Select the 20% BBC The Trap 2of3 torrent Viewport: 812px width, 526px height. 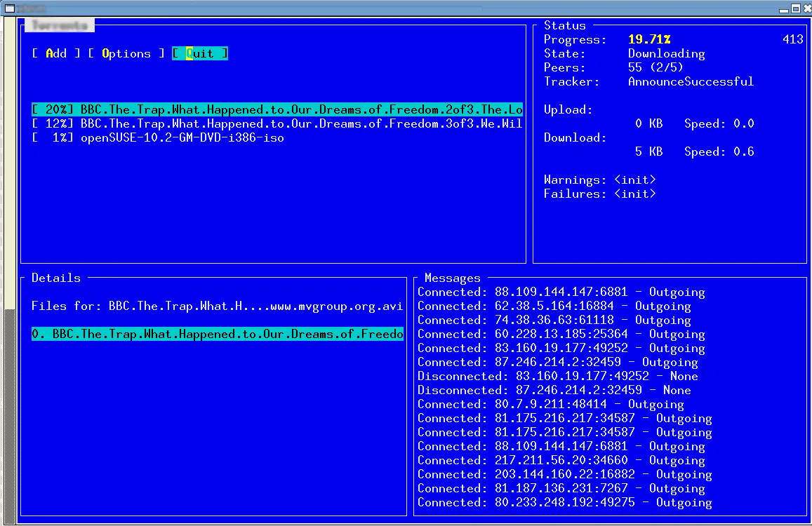tap(277, 109)
